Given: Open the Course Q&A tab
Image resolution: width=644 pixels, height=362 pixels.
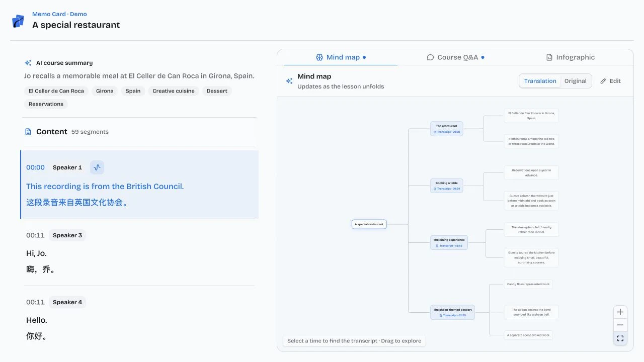Looking at the screenshot, I should (455, 57).
